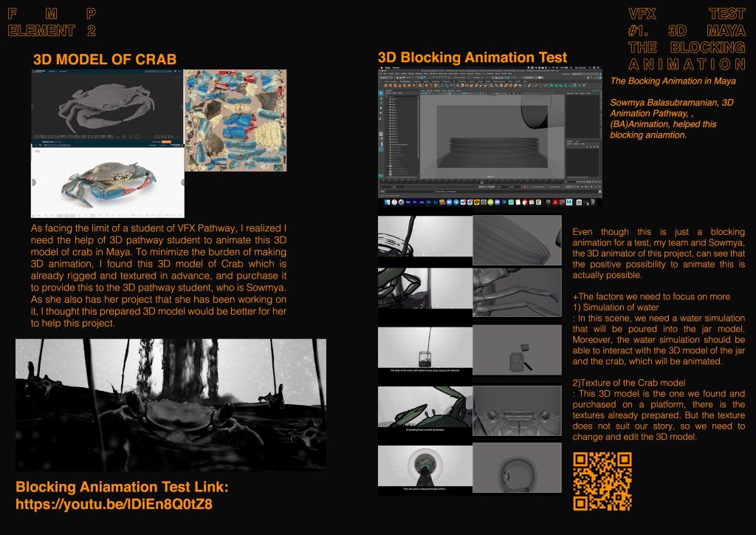
Task: Launch Adobe After Effects from the dock
Action: click(422, 202)
